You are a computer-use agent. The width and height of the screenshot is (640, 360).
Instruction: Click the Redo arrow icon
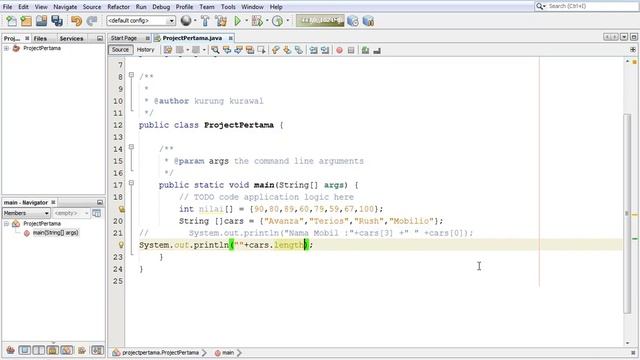coord(92,21)
